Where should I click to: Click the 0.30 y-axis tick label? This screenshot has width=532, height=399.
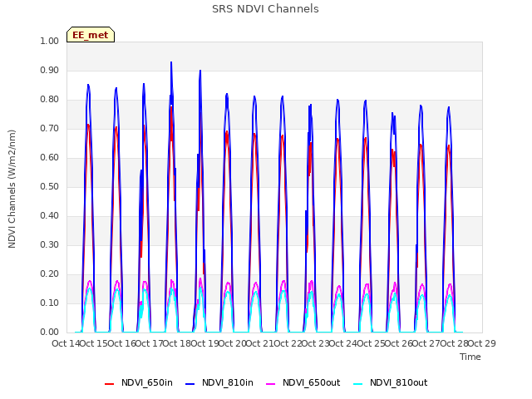tap(50, 244)
